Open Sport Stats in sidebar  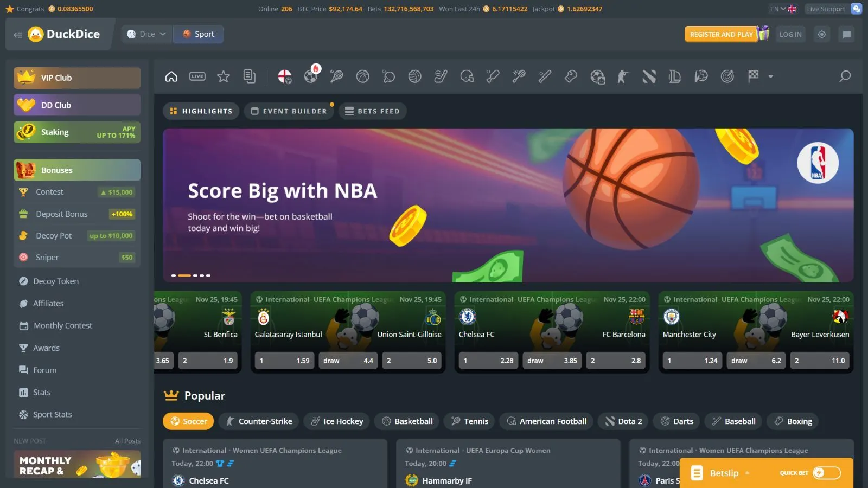pos(52,415)
